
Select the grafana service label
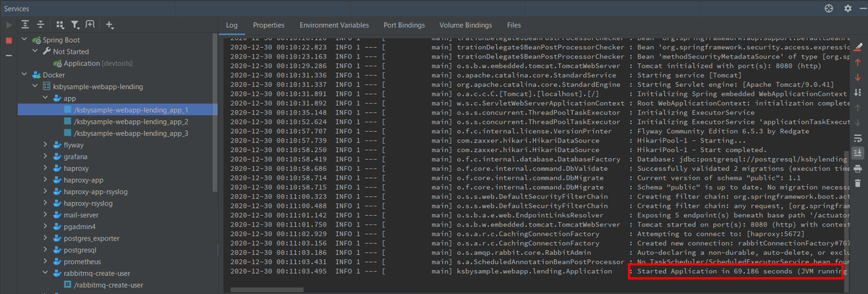75,156
